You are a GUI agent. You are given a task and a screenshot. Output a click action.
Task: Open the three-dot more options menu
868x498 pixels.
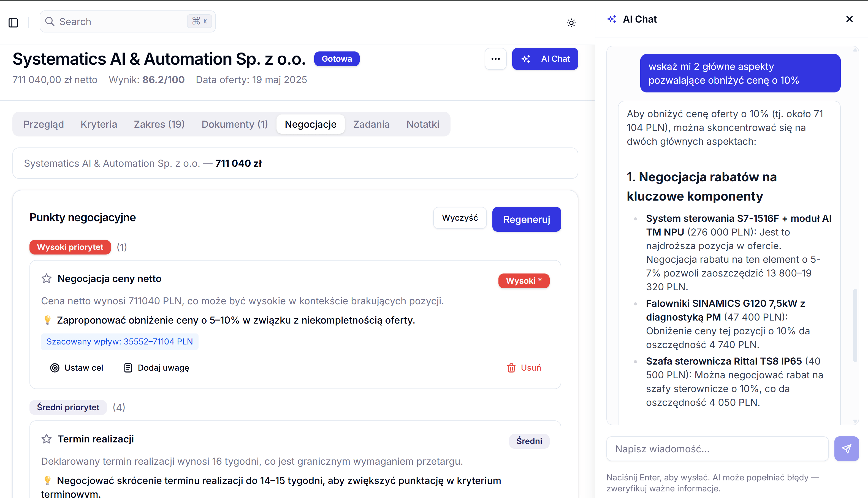496,59
